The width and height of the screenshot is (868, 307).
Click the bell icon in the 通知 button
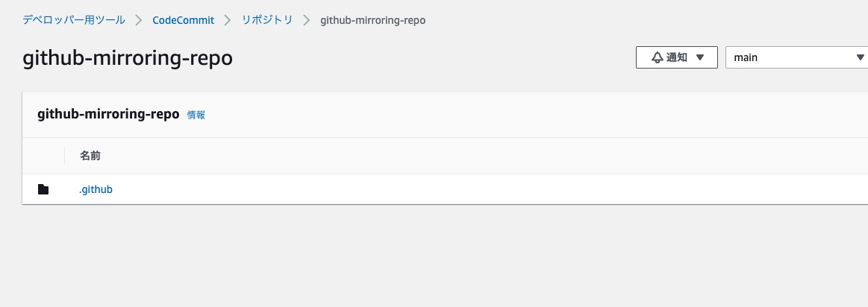[x=657, y=57]
